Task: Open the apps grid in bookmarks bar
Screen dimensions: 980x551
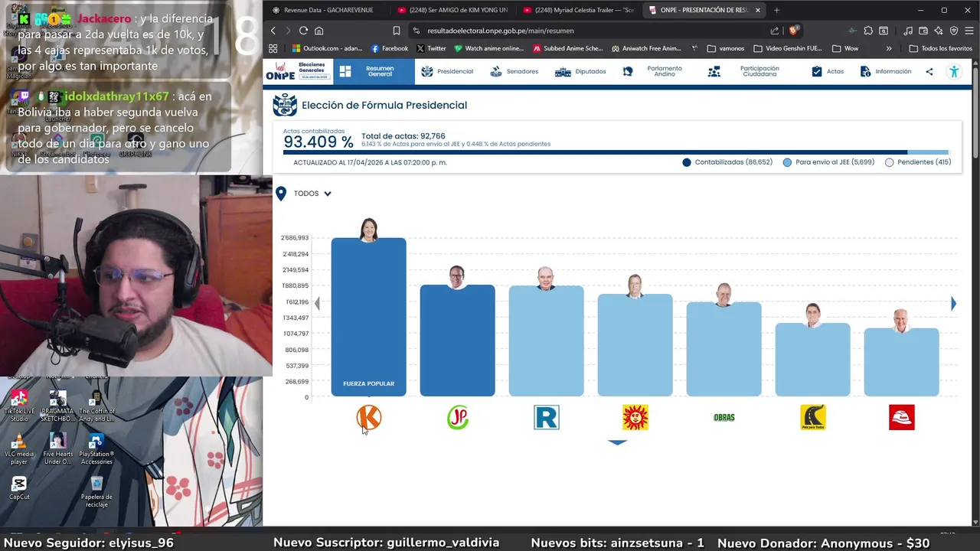Action: pyautogui.click(x=273, y=48)
